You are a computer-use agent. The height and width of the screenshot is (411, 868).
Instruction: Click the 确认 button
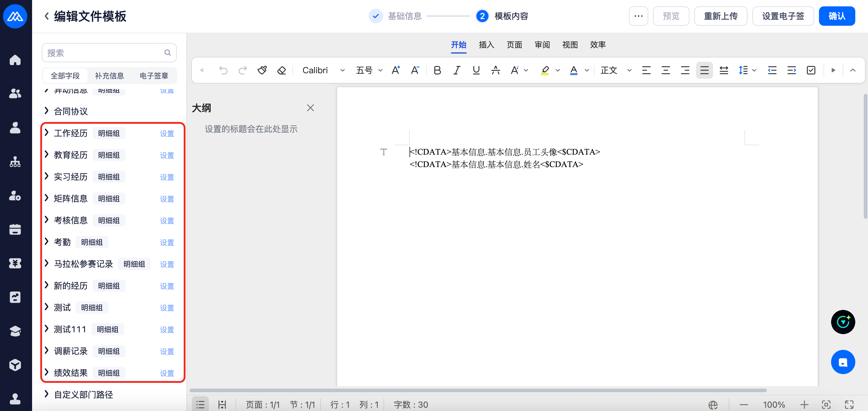837,16
